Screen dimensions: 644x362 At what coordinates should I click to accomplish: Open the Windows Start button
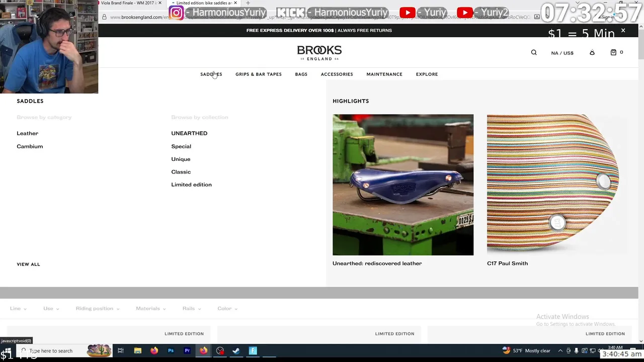point(7,351)
